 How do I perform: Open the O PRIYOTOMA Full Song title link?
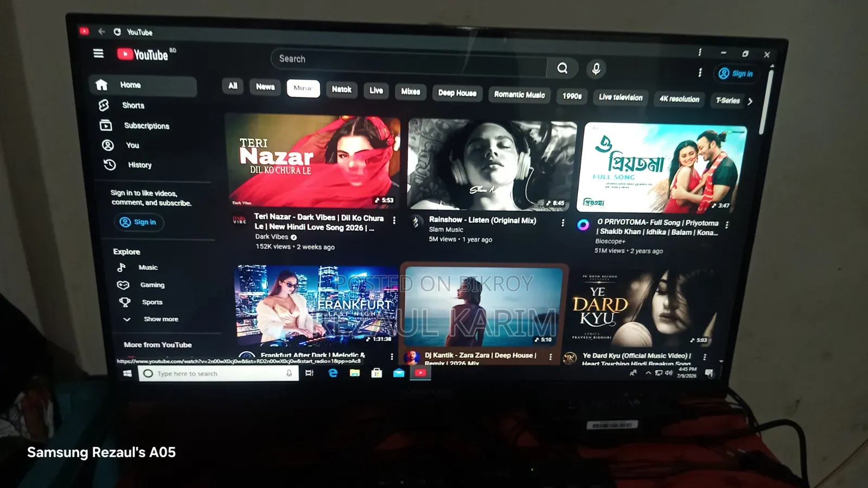(658, 227)
